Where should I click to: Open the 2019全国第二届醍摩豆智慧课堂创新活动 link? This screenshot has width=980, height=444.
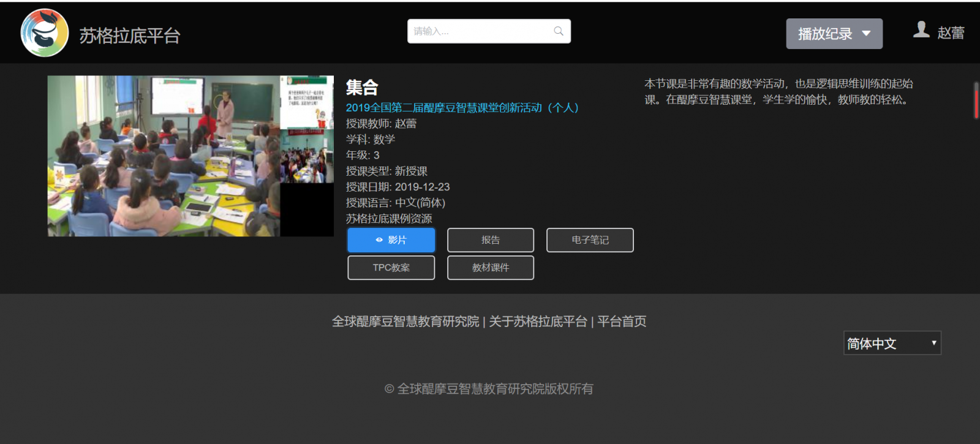point(462,108)
